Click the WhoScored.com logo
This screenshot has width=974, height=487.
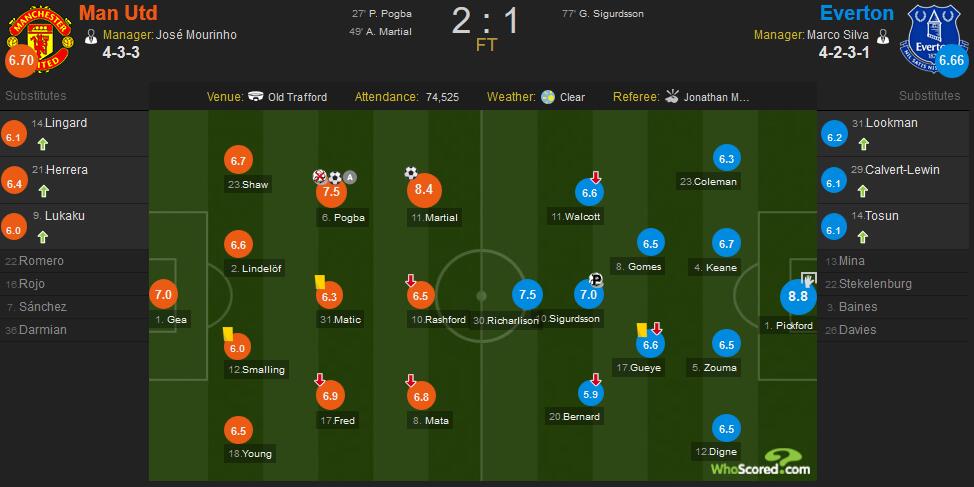(760, 466)
